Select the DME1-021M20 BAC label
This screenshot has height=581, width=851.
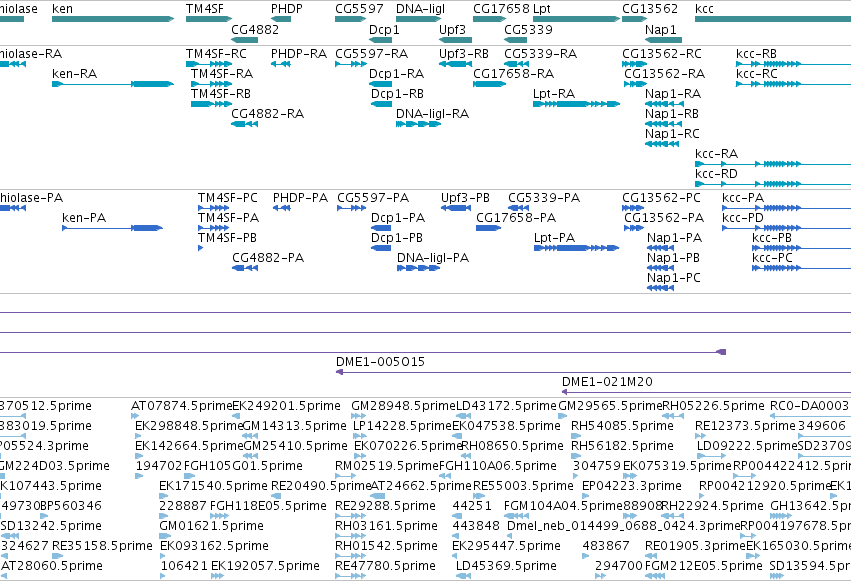[607, 381]
